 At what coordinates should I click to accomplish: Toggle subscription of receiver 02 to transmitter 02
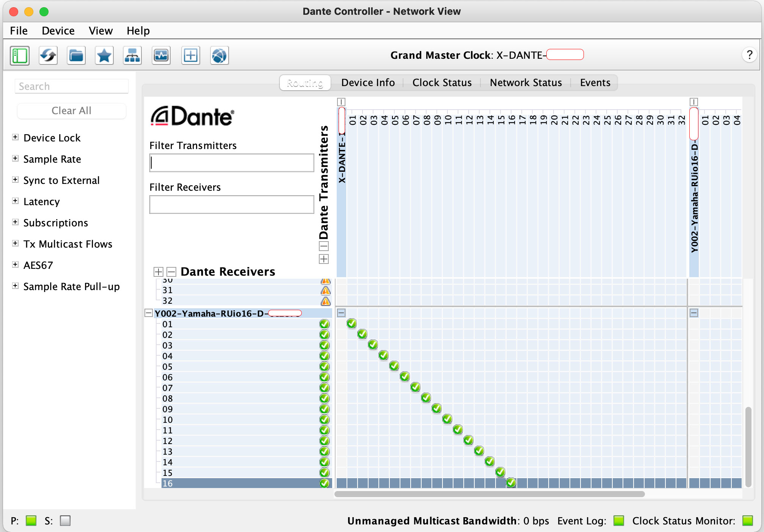pos(362,334)
